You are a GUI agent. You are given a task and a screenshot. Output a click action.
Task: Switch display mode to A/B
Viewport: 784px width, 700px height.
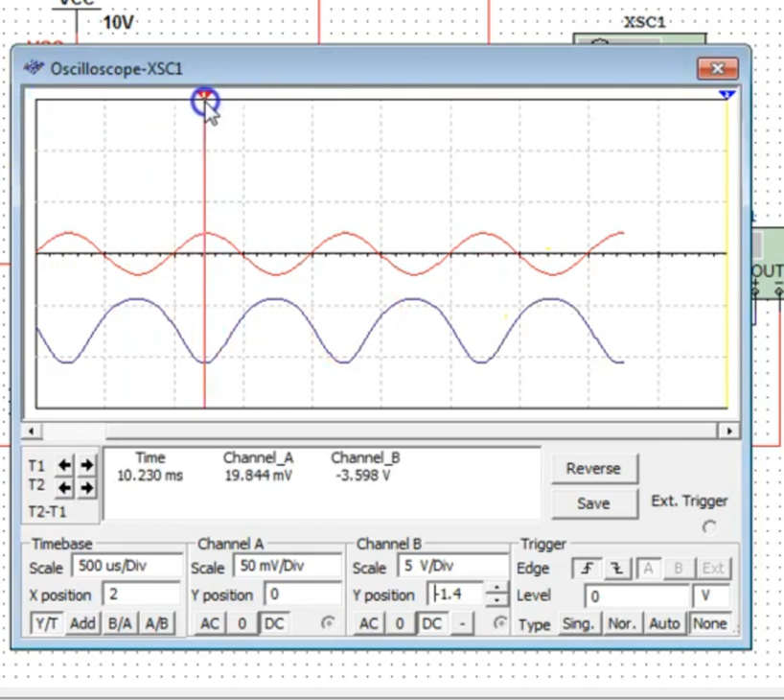156,623
